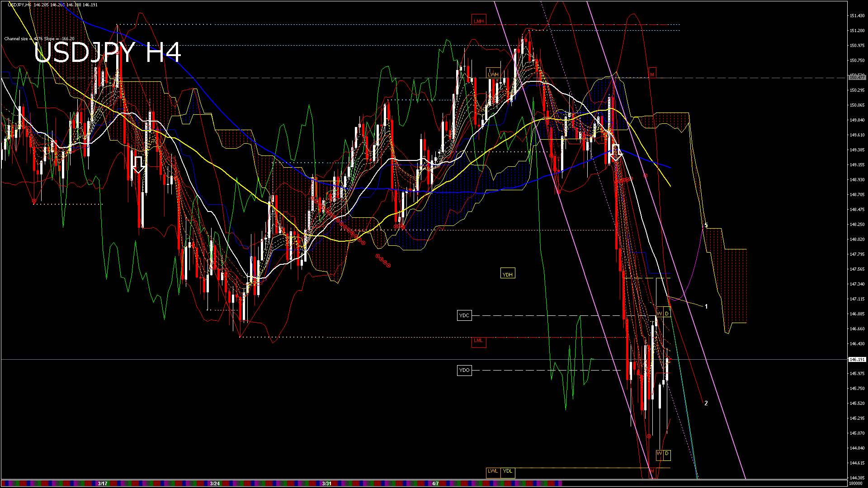Click the current price tag 146.191

coord(857,360)
